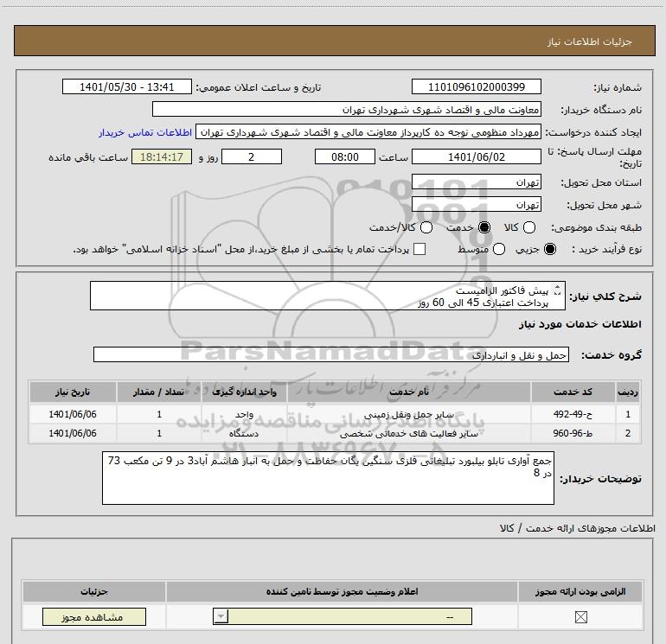Select the کالا radio button
Viewport: 666px width, 644px height.
coord(528,227)
